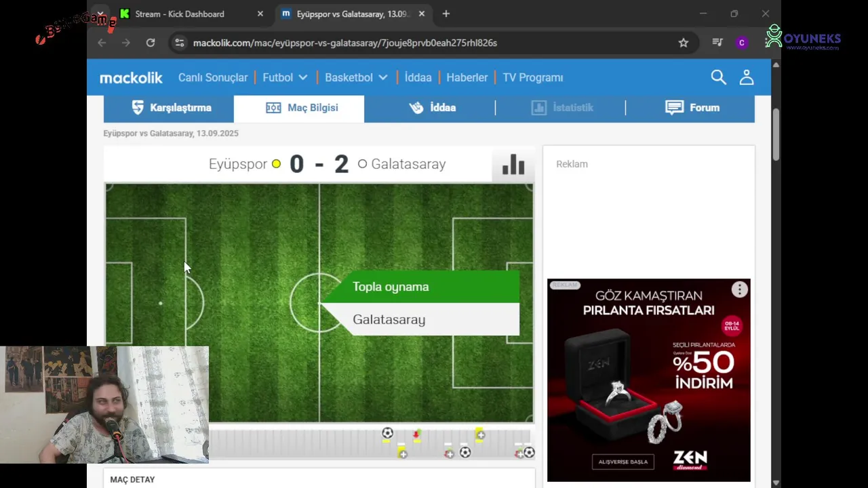
Task: View site information icon in address bar
Action: (x=179, y=43)
